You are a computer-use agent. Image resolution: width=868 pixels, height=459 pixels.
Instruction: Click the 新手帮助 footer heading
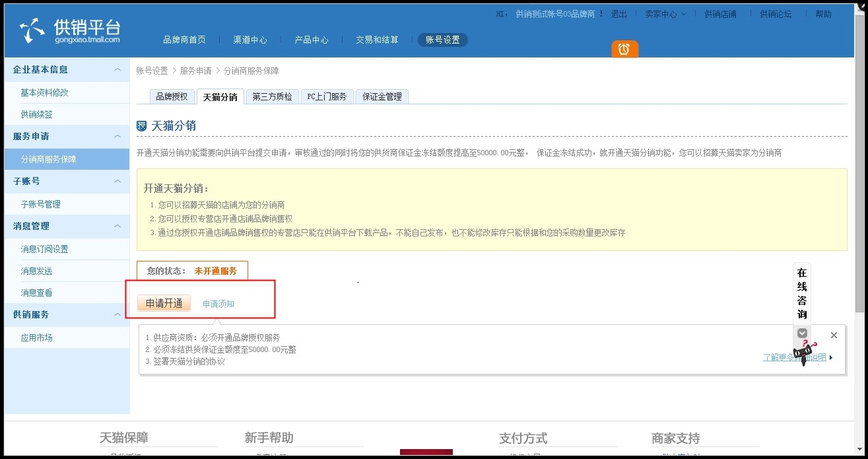269,438
